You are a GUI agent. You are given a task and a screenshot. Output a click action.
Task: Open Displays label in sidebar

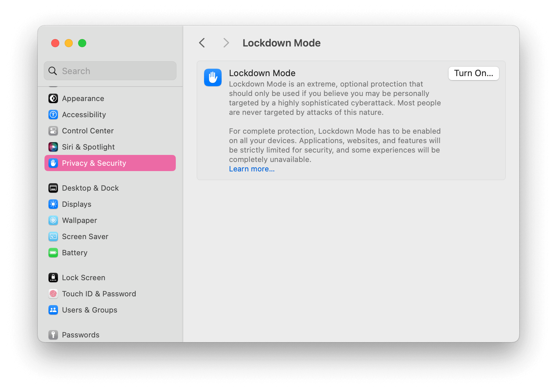click(77, 204)
